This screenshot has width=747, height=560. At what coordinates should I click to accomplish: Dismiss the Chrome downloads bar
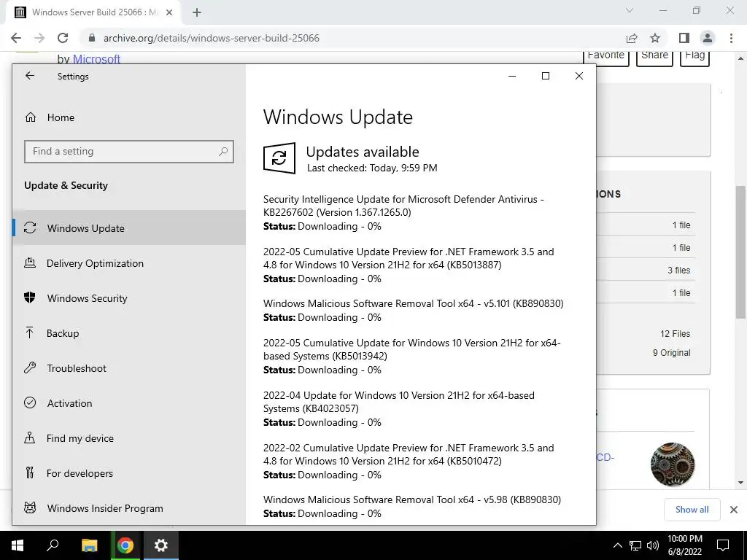click(734, 510)
